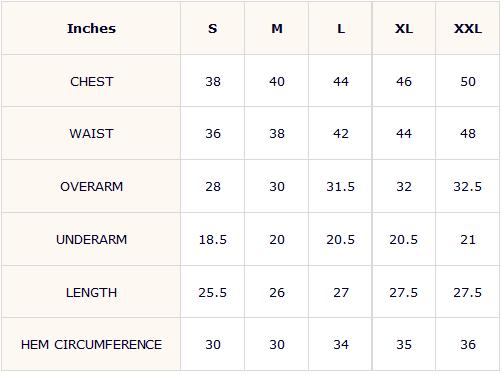Click underarm value 18.5 for S
Viewport: 503px width, 374px height.
213,239
